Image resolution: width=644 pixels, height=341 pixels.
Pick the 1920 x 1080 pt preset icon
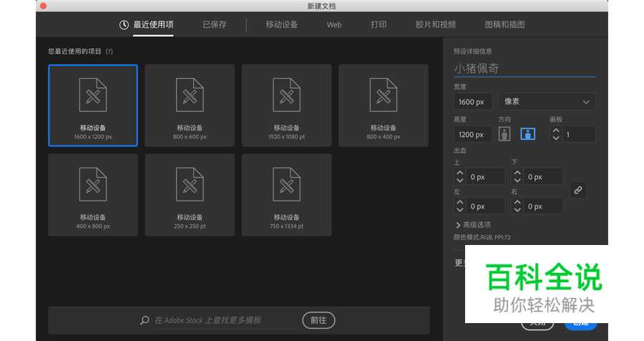(286, 96)
